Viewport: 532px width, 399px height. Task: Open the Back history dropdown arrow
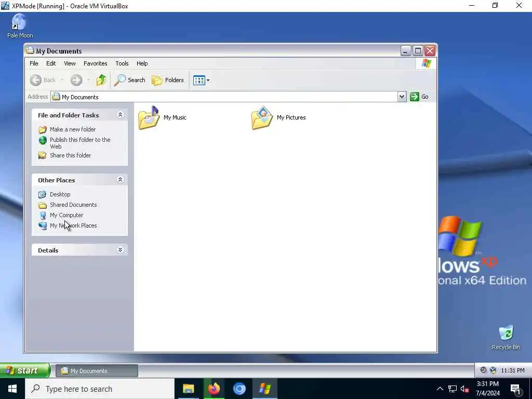click(62, 80)
